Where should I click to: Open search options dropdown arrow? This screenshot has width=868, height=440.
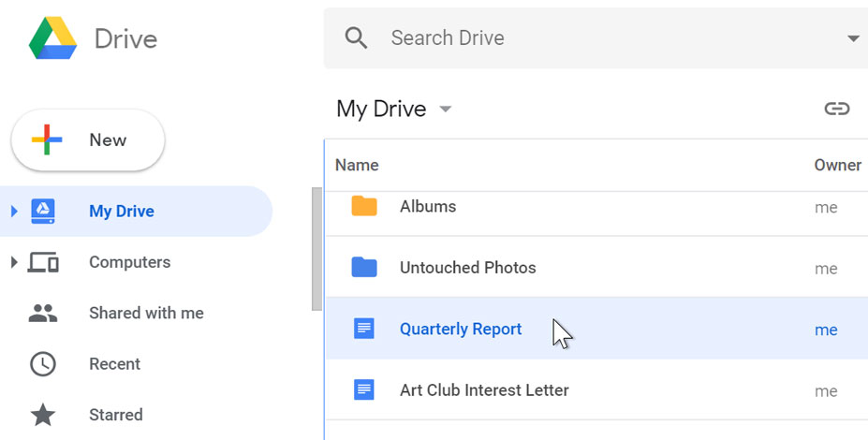852,38
